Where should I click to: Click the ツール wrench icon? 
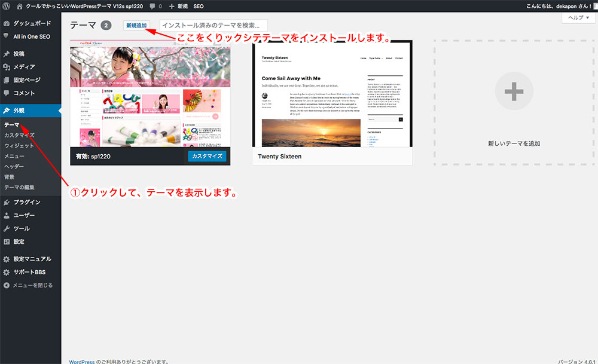(x=7, y=229)
